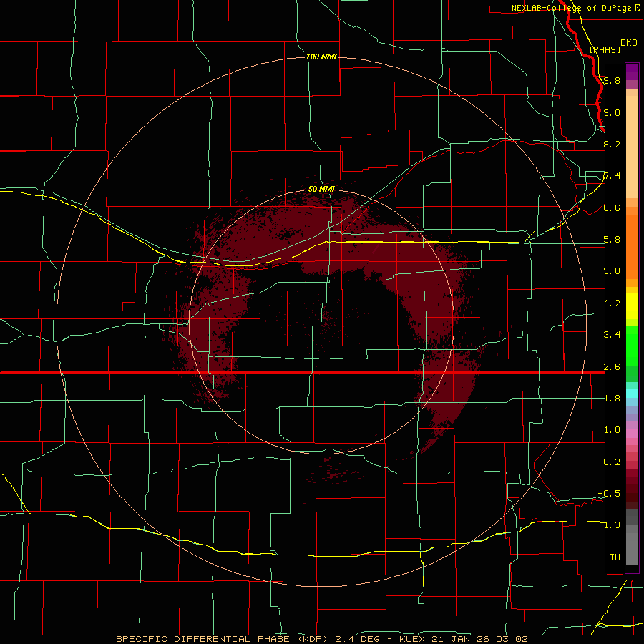Click the '50 NMI' range ring label
This screenshot has width=644, height=644.
pos(321,189)
